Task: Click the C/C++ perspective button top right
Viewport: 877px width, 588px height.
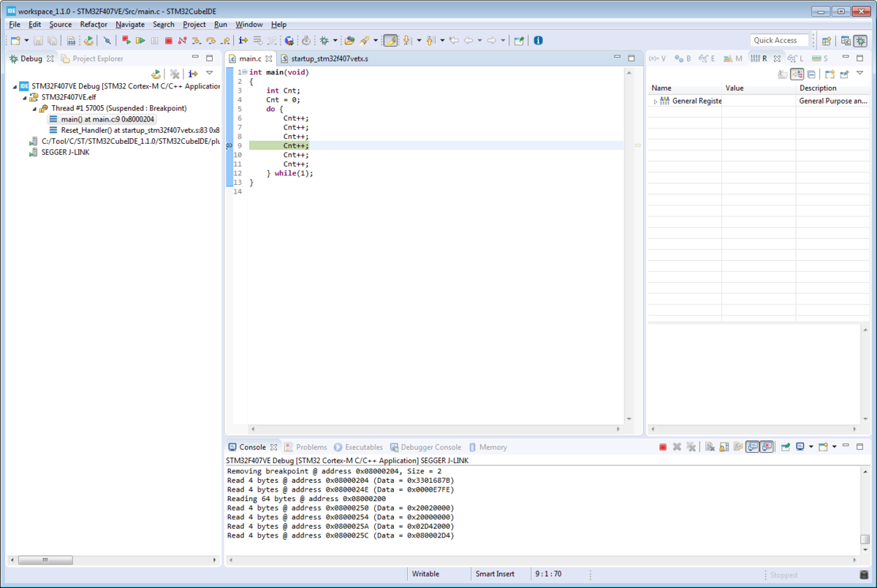Action: point(846,40)
